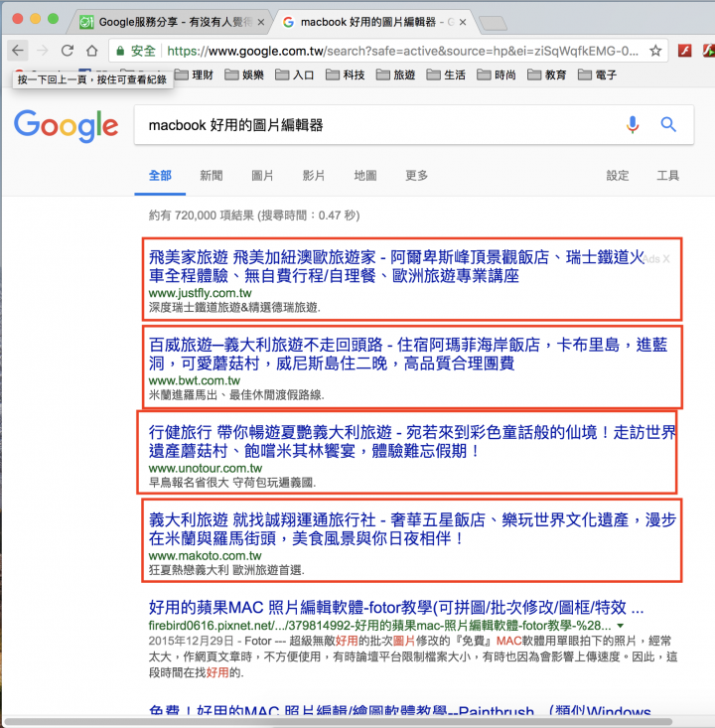The height and width of the screenshot is (728, 715).
Task: Open the 百威旅遊 義大利旅遊 ad headline
Action: coord(407,354)
